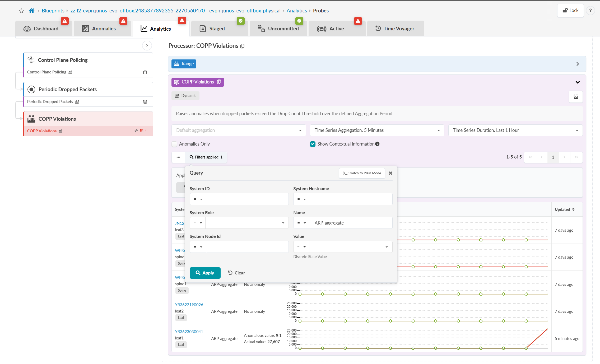Open the Blueprints breadcrumb link
600x364 pixels.
pos(53,11)
